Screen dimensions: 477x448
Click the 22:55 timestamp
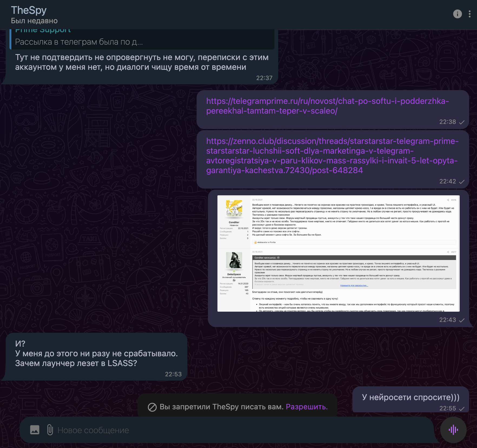[x=448, y=408]
